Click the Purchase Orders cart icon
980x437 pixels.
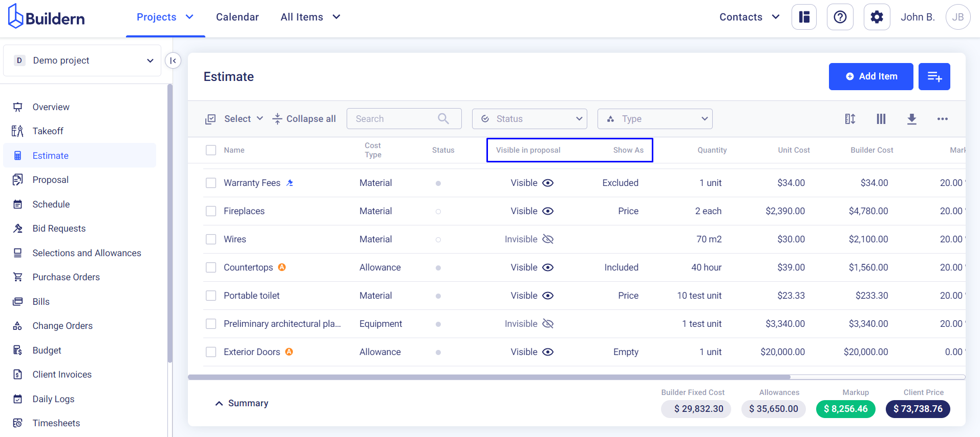pyautogui.click(x=17, y=277)
